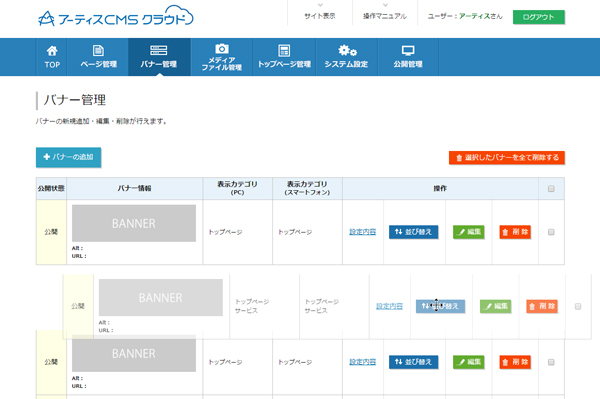600x399 pixels.
Task: Click the バナー情報 column header
Action: (134, 188)
